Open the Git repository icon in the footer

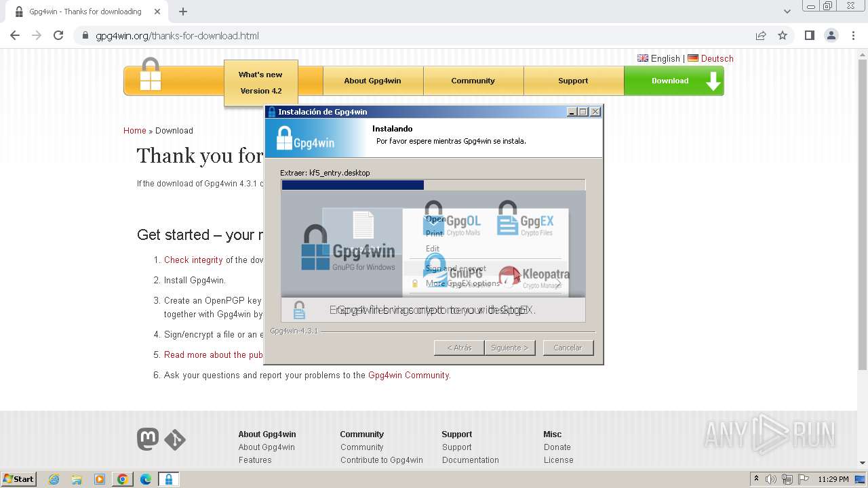(x=175, y=440)
